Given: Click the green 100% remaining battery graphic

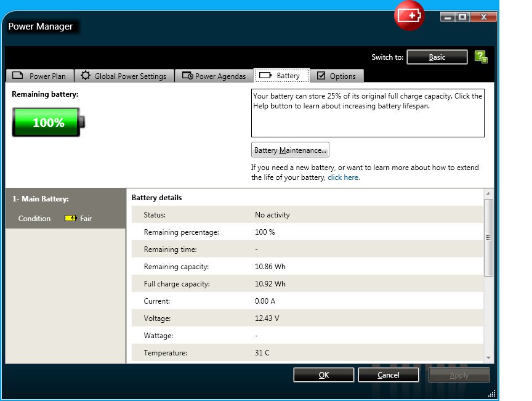Looking at the screenshot, I should [48, 122].
